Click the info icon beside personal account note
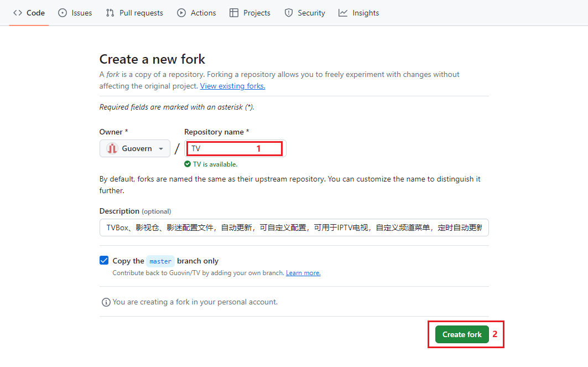Viewport: 588px width, 367px height. coord(106,302)
